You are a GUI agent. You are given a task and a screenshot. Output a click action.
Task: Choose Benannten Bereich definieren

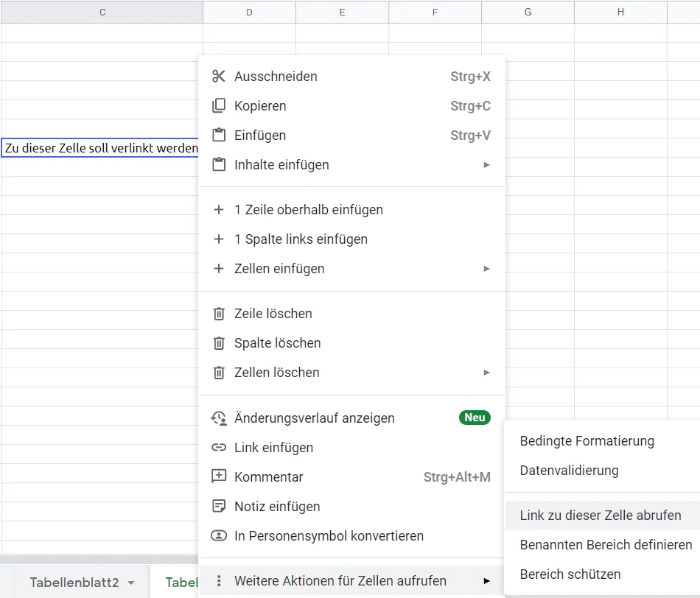pos(603,545)
